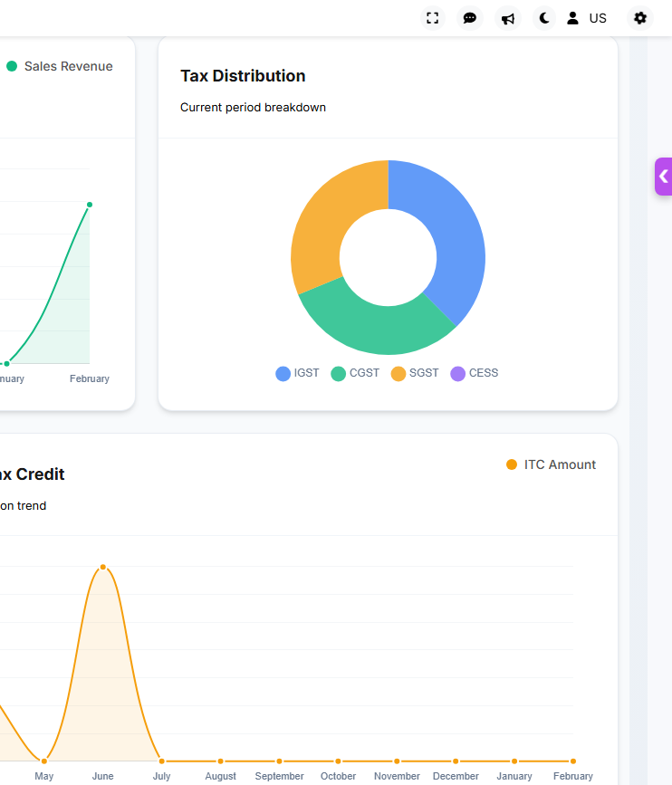
Task: Open the settings gear icon
Action: pos(640,18)
